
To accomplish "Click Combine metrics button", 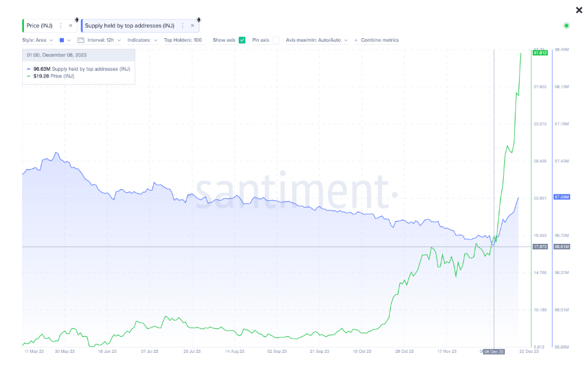I will tap(376, 40).
